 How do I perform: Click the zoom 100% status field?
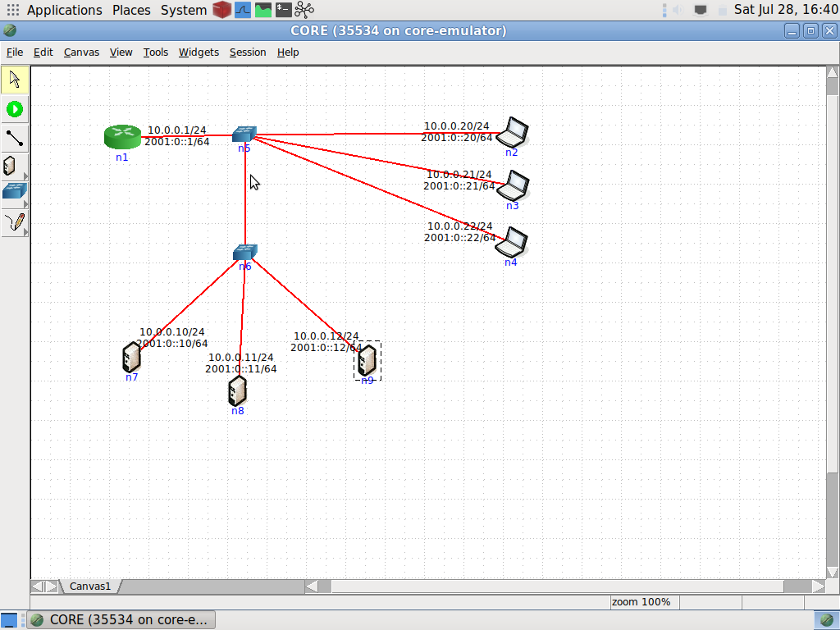(643, 601)
